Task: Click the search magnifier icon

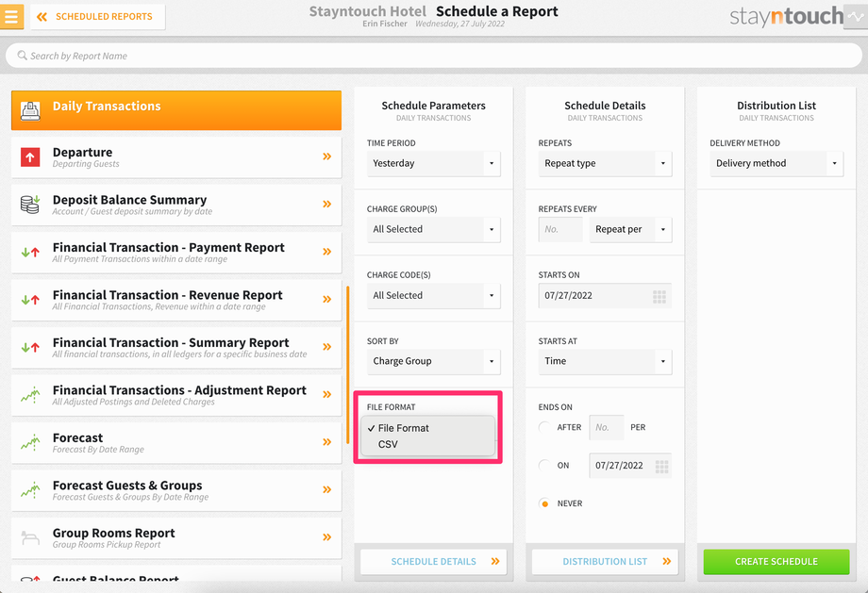Action: [22, 56]
